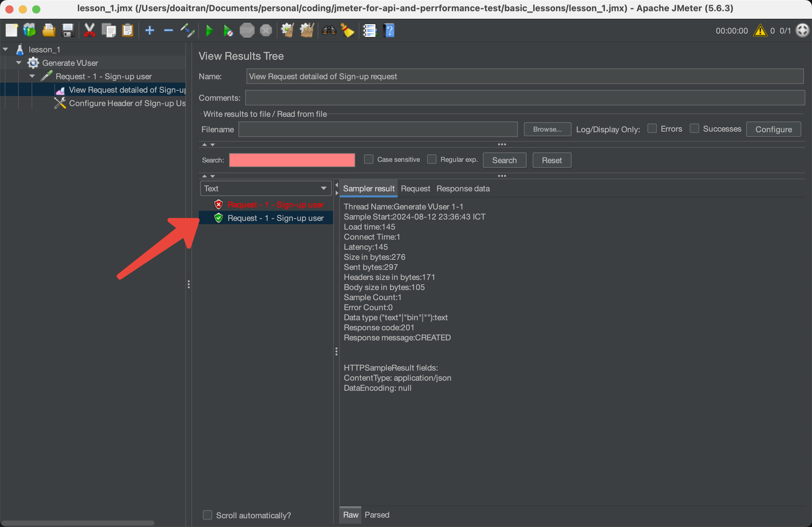Open the Help question mark icon
Screen dimensions: 812x527
pyautogui.click(x=389, y=31)
